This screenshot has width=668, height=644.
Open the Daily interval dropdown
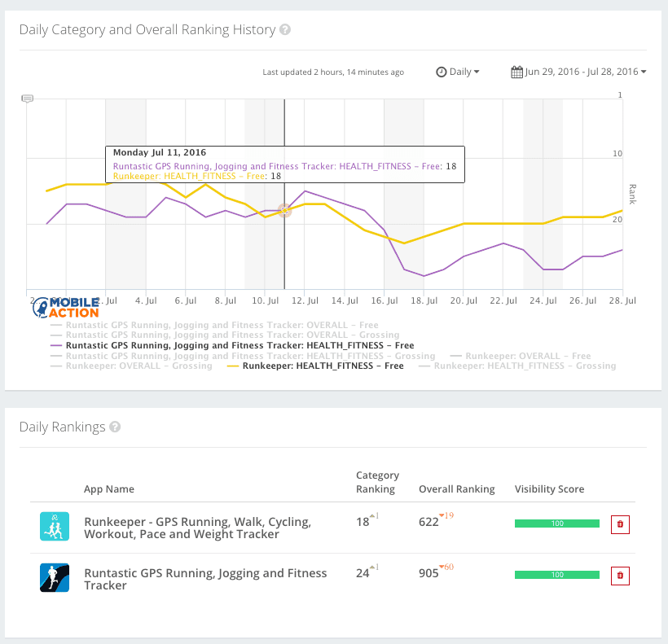[x=458, y=72]
